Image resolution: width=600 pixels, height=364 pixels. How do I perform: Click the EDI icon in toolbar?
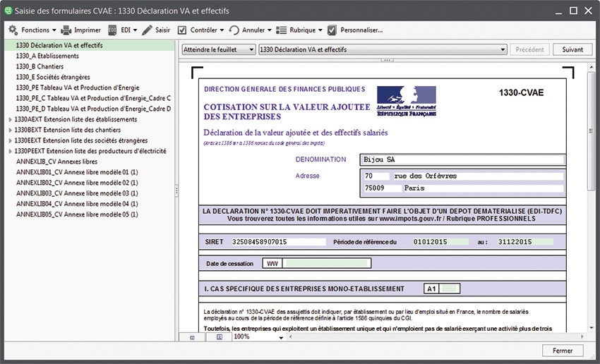tap(113, 30)
